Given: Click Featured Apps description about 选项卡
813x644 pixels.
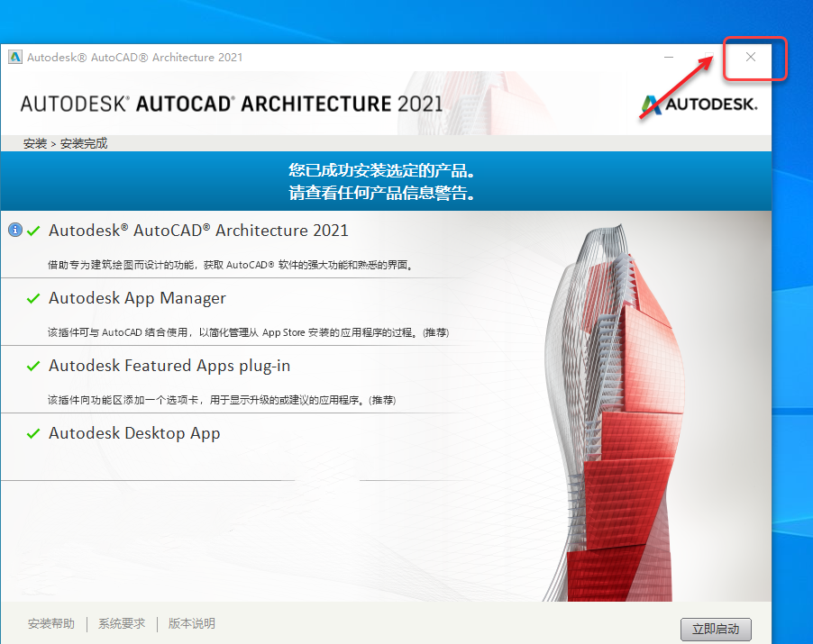Looking at the screenshot, I should pyautogui.click(x=222, y=400).
